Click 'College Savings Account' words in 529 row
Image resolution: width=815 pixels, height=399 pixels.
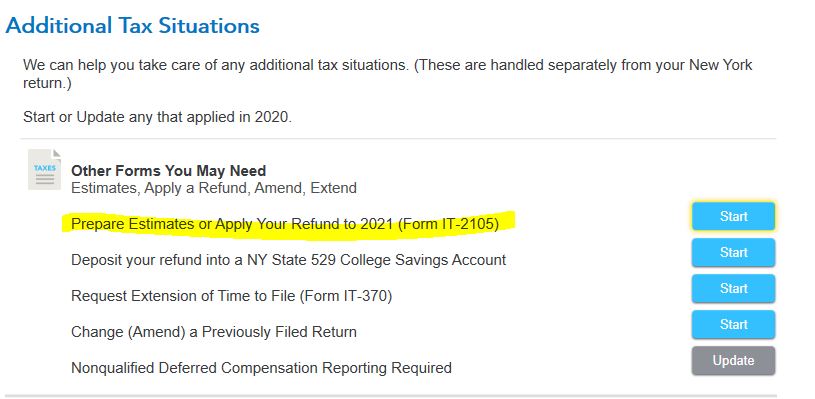point(423,260)
